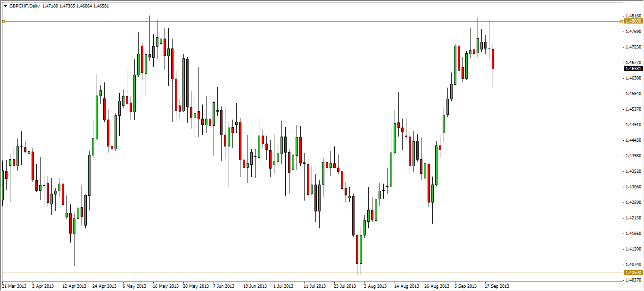The height and width of the screenshot is (291, 644).
Task: Click the 24 Apr 2013 date label
Action: click(105, 286)
